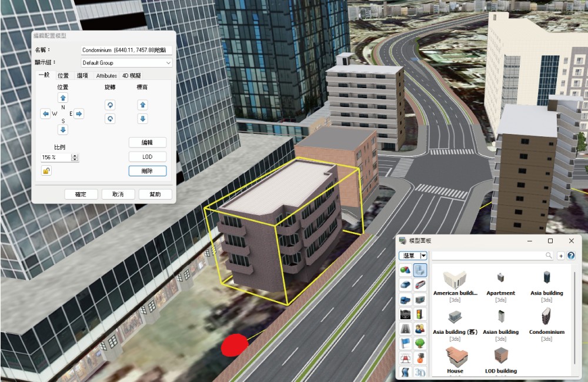
Task: Raise the model elevation with the up arrow
Action: 142,105
